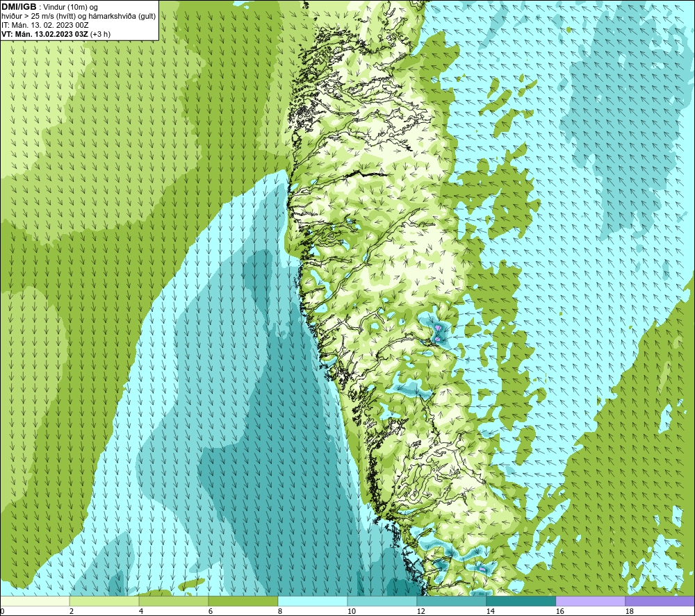Click the 8–10 m/s pale cyan swatch
Screen dimensions: 695x616
313,601
